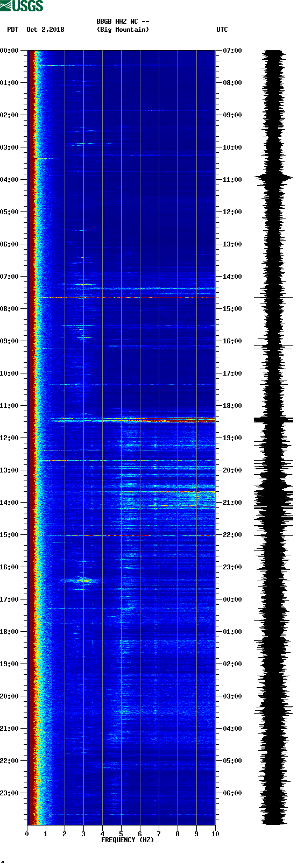Image resolution: width=297 pixels, height=868 pixels.
Task: Click frequency axis tick 5
Action: coord(121,834)
